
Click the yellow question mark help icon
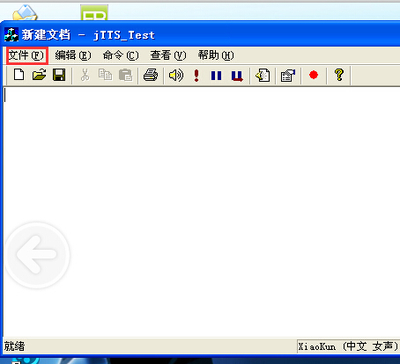tap(339, 75)
